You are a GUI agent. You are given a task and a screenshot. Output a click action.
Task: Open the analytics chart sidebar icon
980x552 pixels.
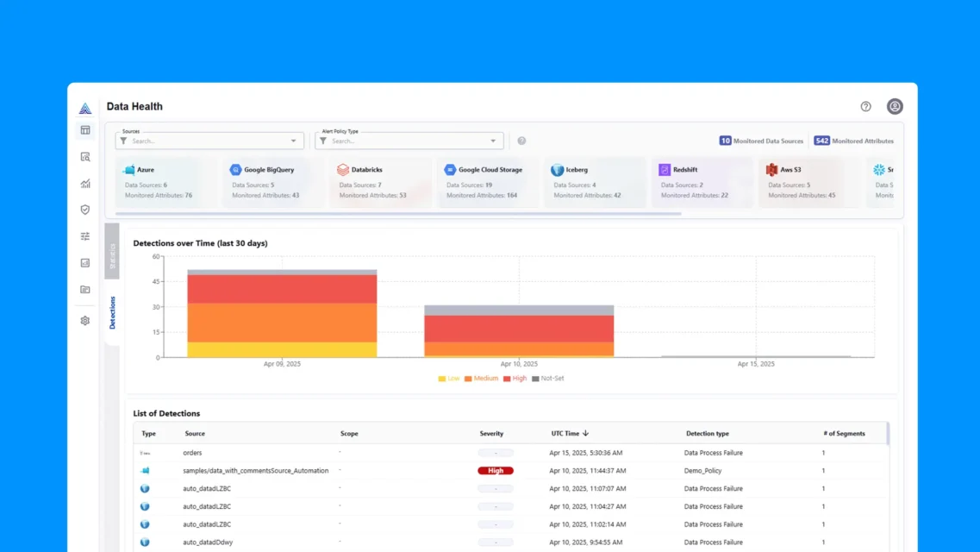pos(85,184)
